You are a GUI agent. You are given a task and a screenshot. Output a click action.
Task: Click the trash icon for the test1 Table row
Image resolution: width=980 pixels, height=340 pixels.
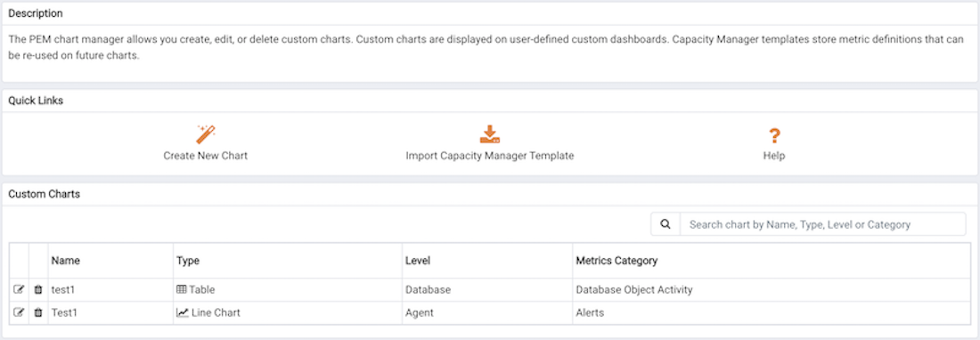coord(38,290)
